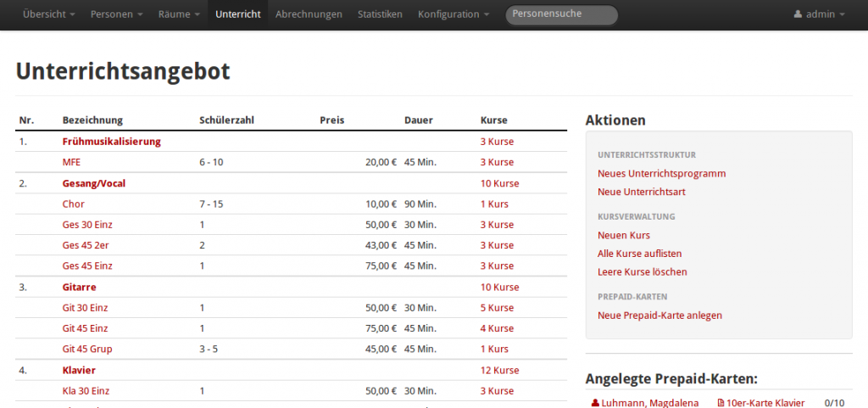Click the Schülerzahl column header
868x408 pixels.
226,120
